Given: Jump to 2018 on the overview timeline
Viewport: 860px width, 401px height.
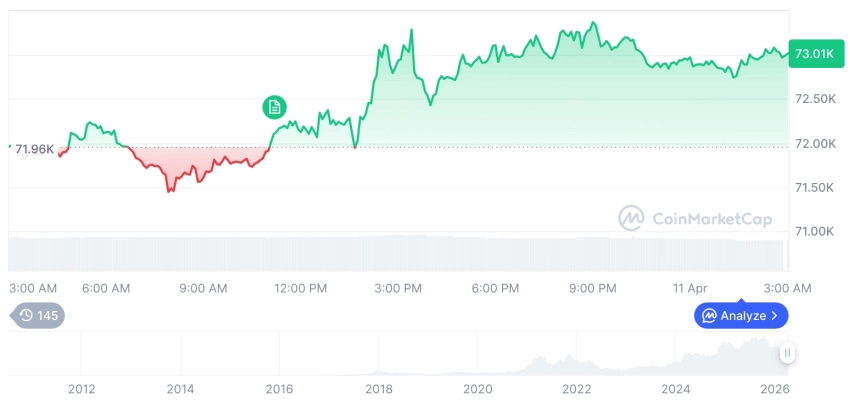Looking at the screenshot, I should pos(379,389).
